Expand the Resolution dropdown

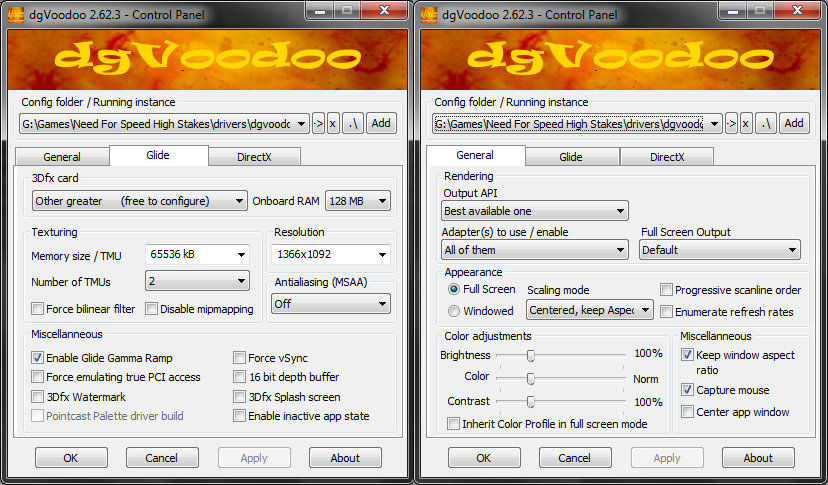(331, 255)
